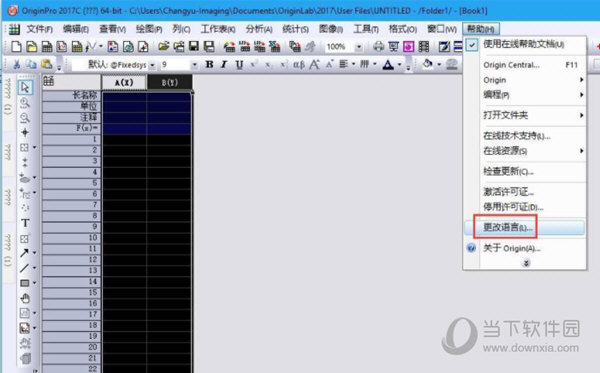The height and width of the screenshot is (373, 600).
Task: Click the New Project blank page icon
Action: 16,47
